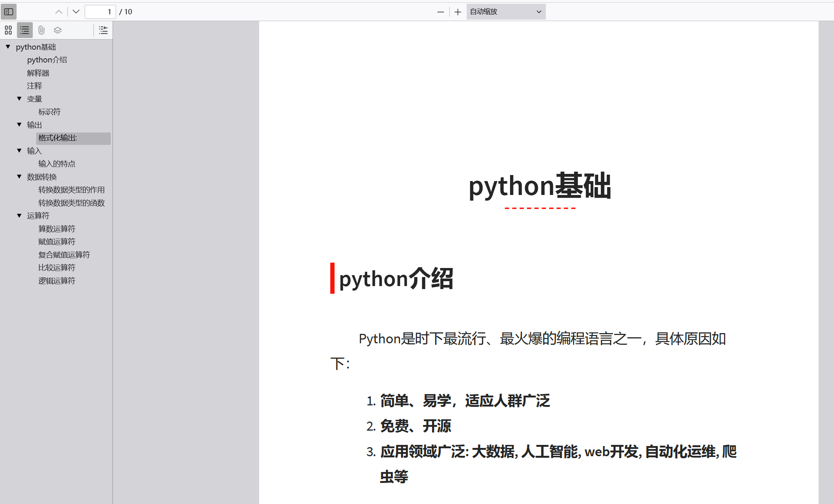Toggle the sidebar panel button
This screenshot has width=834, height=504.
[x=9, y=12]
